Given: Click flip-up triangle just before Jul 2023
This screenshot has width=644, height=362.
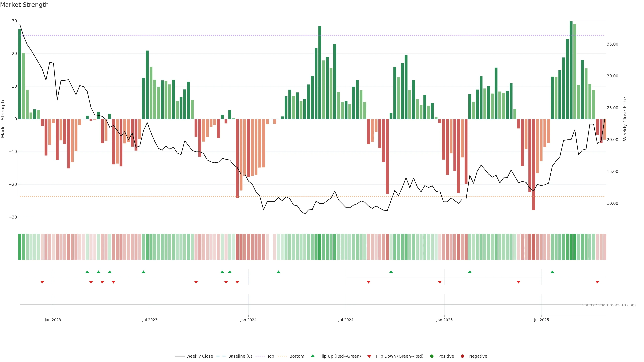Looking at the screenshot, I should tap(144, 272).
